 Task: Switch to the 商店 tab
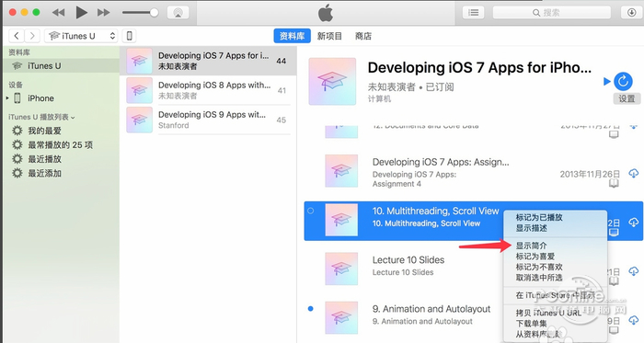point(363,36)
